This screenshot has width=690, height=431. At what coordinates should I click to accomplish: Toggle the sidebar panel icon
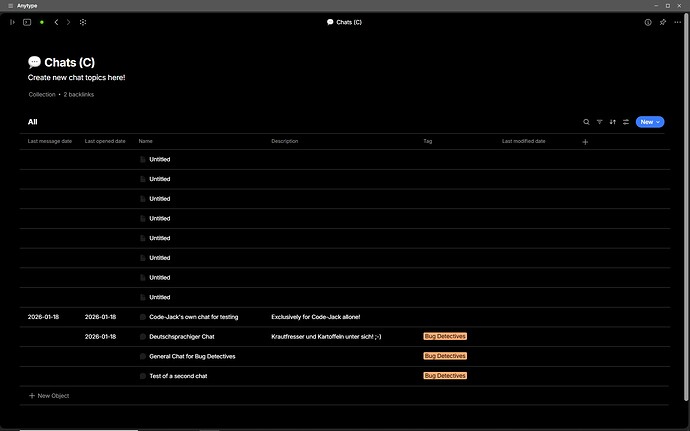12,22
